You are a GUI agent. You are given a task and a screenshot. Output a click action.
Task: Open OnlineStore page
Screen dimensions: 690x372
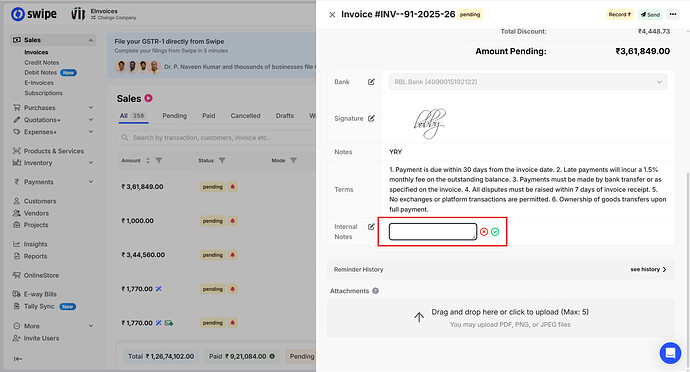coord(41,276)
